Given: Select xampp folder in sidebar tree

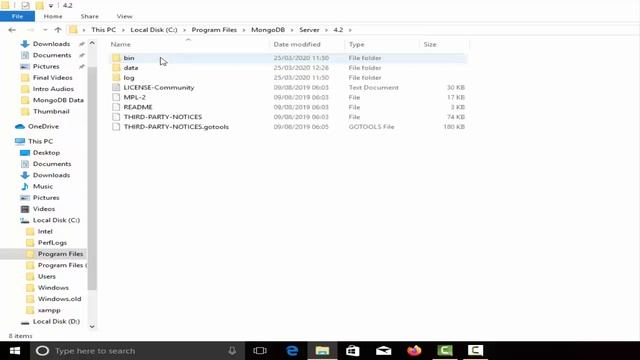Looking at the screenshot, I should coord(49,310).
